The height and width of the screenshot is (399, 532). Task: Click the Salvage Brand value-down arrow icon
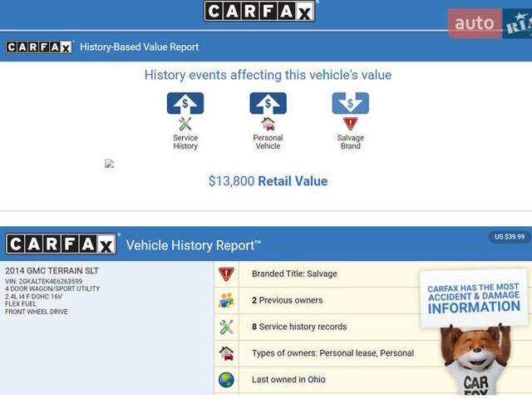(351, 103)
